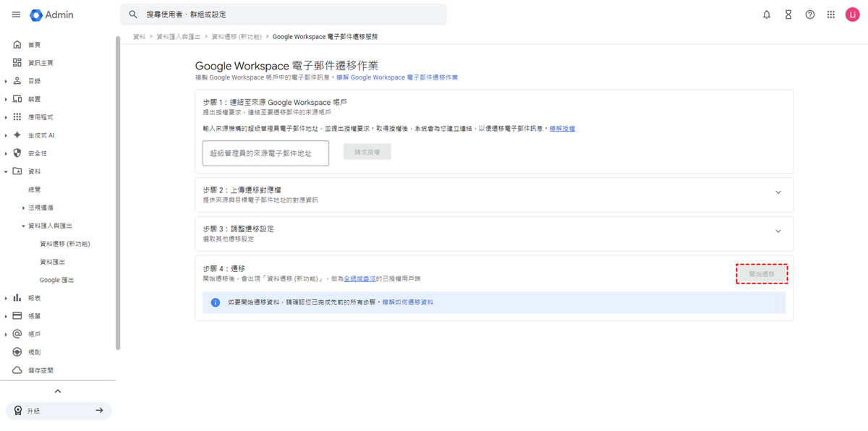Open the Google apps grid
Image resolution: width=868 pixels, height=431 pixels.
pyautogui.click(x=831, y=14)
